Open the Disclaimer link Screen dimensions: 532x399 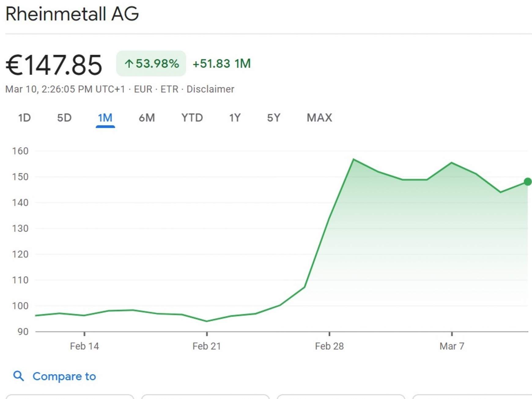coord(210,89)
